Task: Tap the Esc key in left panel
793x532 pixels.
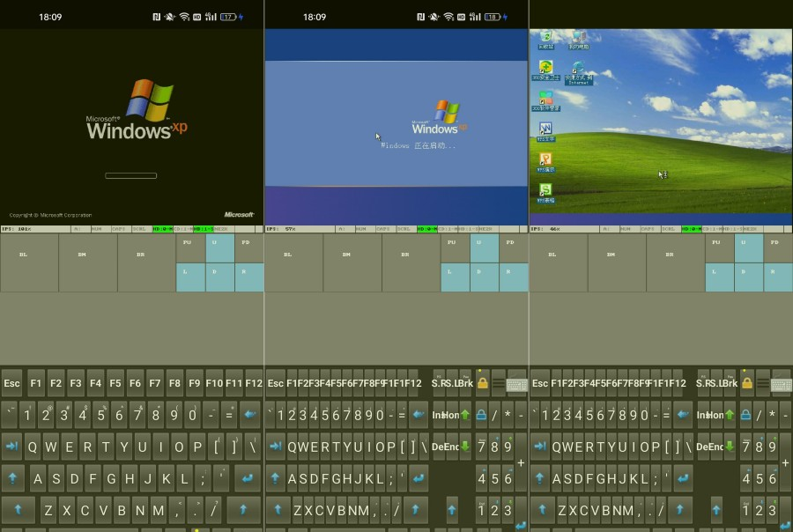Action: click(12, 383)
